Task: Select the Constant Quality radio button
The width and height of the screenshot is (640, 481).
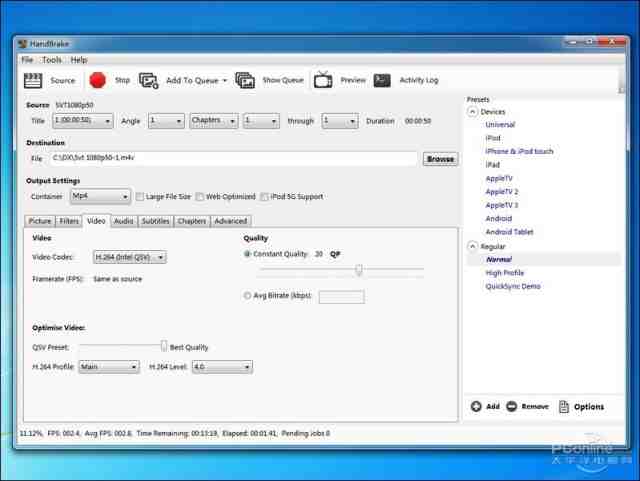Action: pos(247,254)
